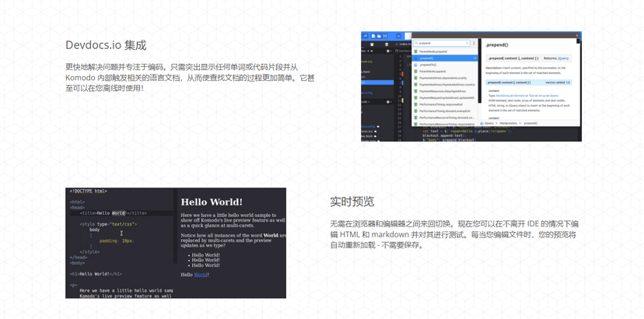
Task: Select 'PaymentRequestUpdateEvent.updateWith' in results
Action: (x=445, y=98)
